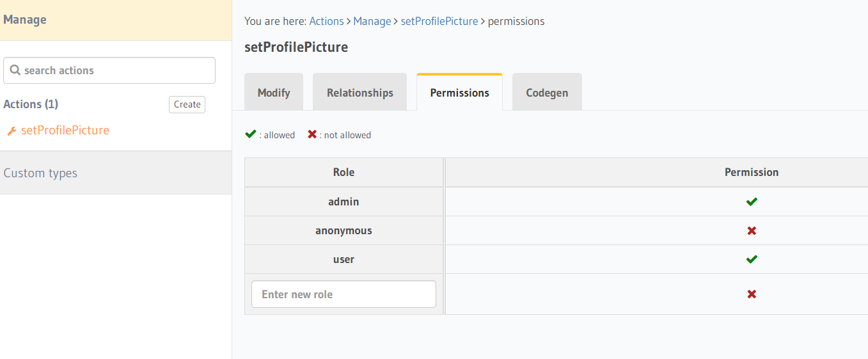Click the green allowed legend checkmark
This screenshot has height=359, width=868.
(251, 134)
